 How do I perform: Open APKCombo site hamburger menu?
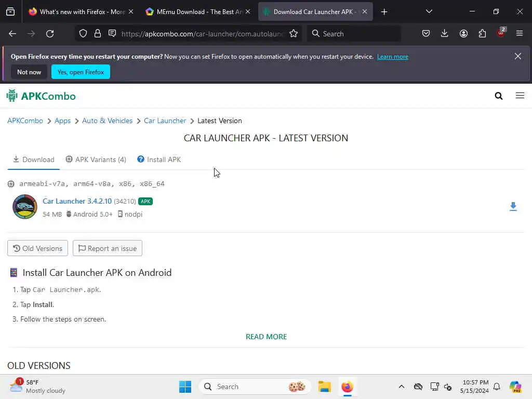[520, 96]
